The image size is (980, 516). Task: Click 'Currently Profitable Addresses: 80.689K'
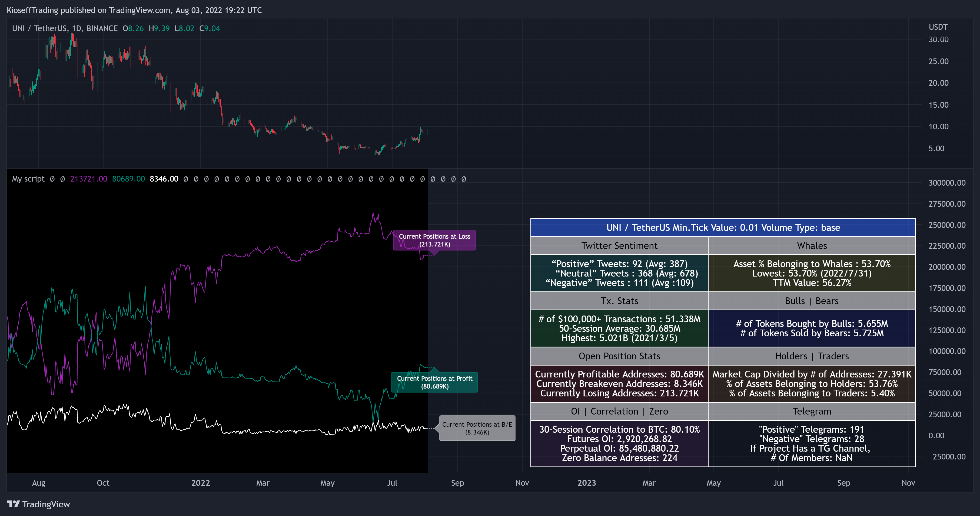point(619,374)
